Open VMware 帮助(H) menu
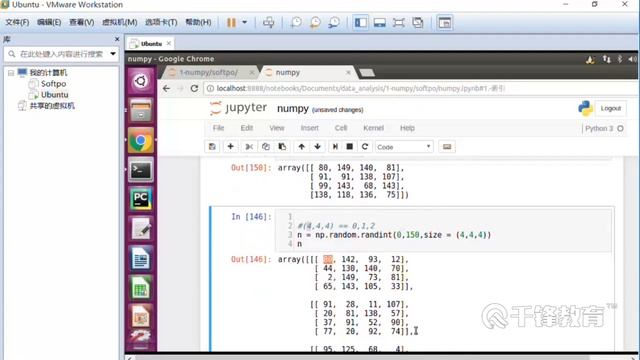 [x=198, y=22]
